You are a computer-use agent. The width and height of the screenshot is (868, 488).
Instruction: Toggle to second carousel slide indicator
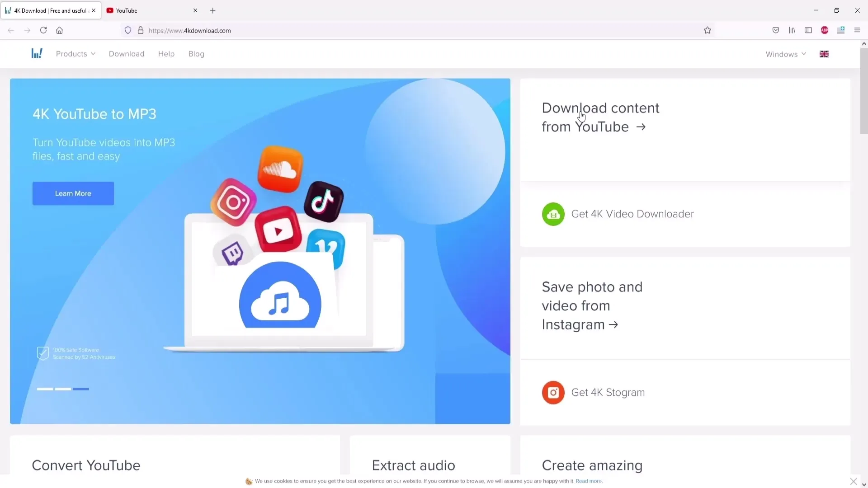point(63,389)
